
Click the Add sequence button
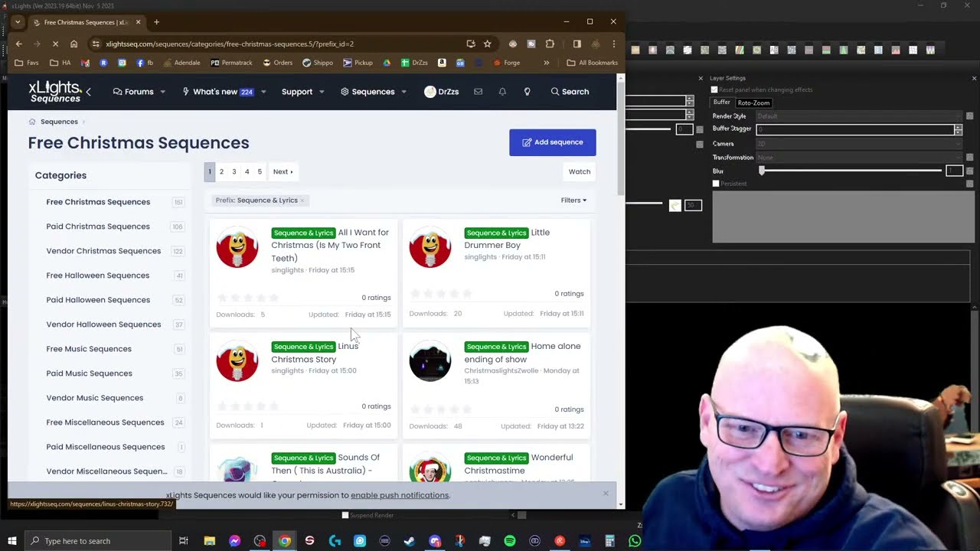tap(553, 142)
